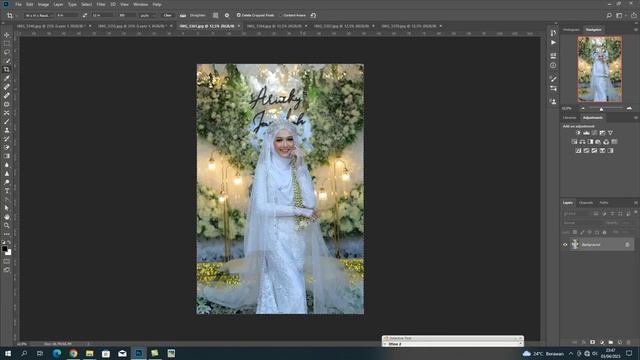Open crop ratio preset dropdown
This screenshot has width=640, height=360.
tap(38, 15)
